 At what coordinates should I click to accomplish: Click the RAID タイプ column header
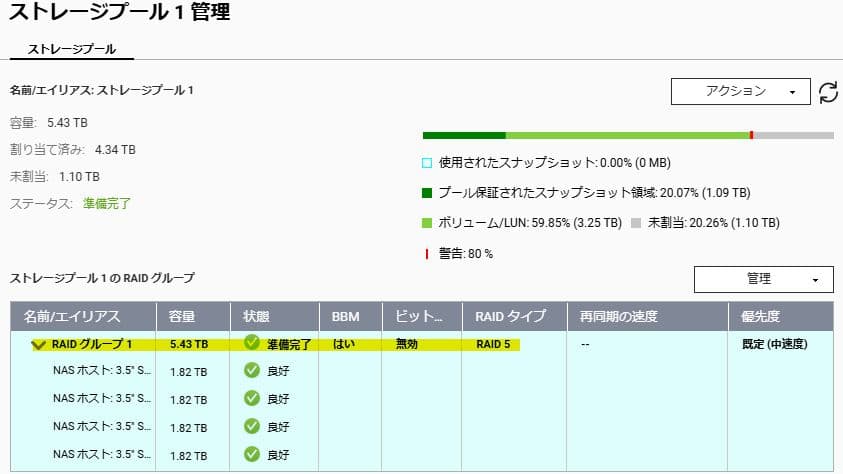click(x=510, y=317)
